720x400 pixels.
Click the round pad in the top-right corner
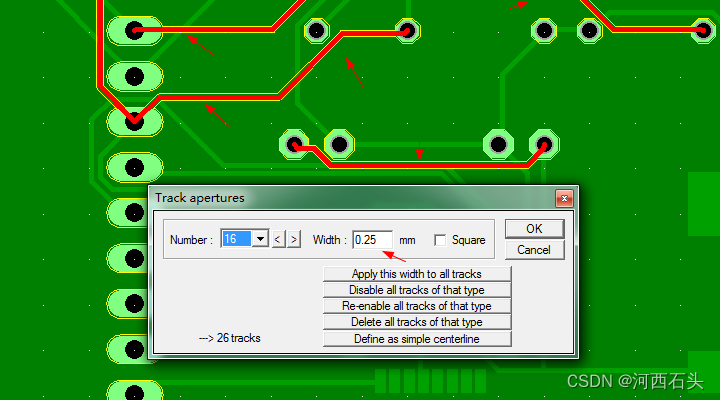(703, 31)
